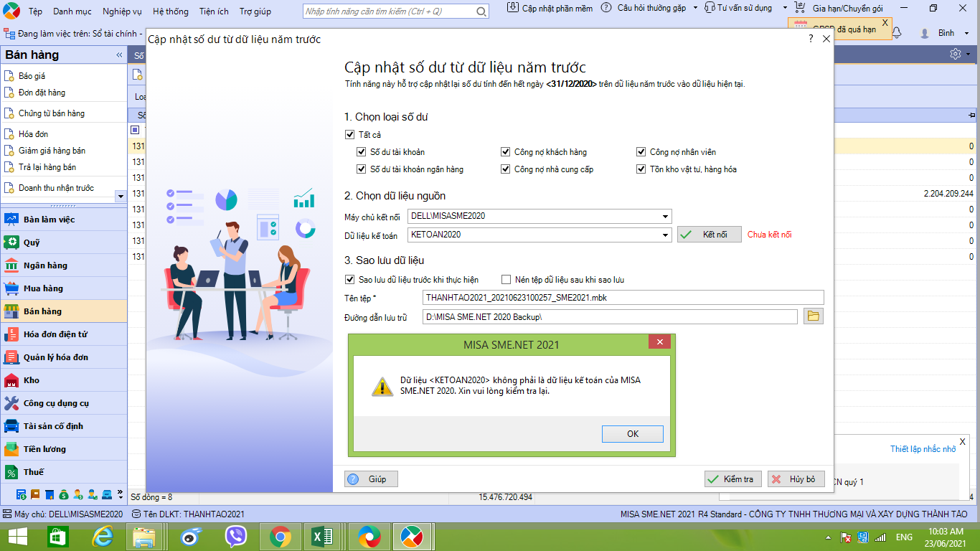This screenshot has height=551, width=980.
Task: Click the Tư vấn sử dụng headset icon
Action: [x=710, y=7]
